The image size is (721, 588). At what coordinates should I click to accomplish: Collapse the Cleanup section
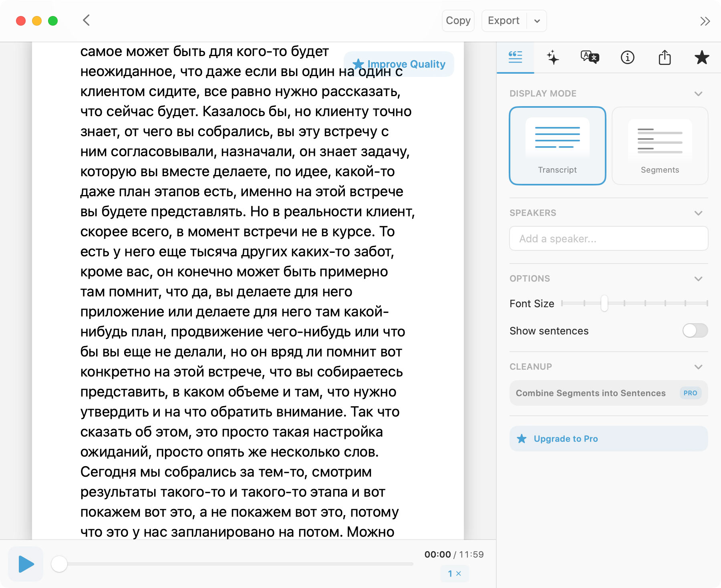[698, 367]
